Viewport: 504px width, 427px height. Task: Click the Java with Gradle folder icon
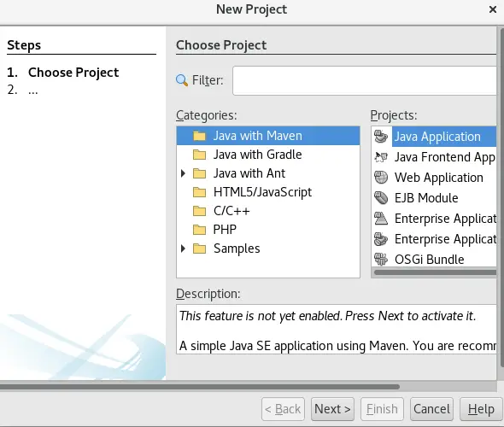coord(199,155)
